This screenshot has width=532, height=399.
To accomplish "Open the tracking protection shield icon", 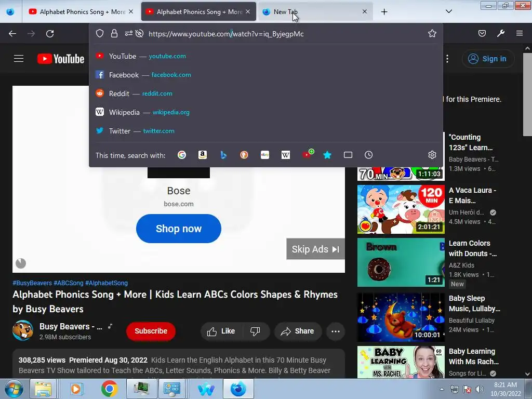I will pyautogui.click(x=99, y=34).
